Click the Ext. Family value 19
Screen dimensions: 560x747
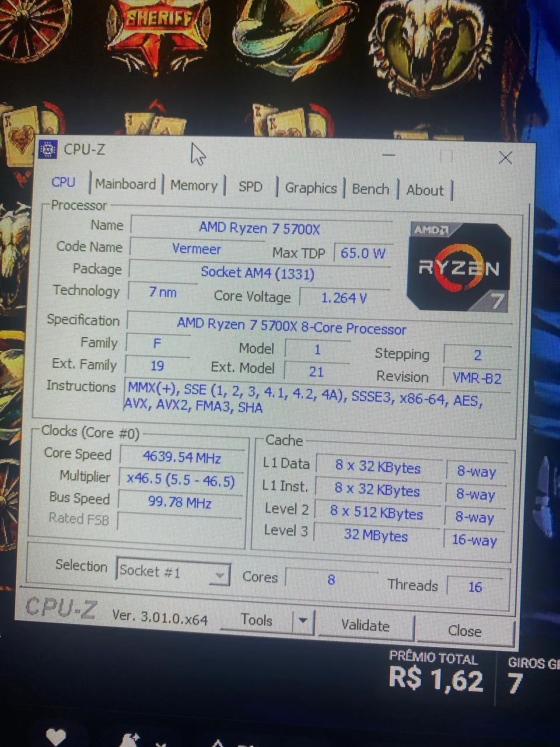point(157,366)
